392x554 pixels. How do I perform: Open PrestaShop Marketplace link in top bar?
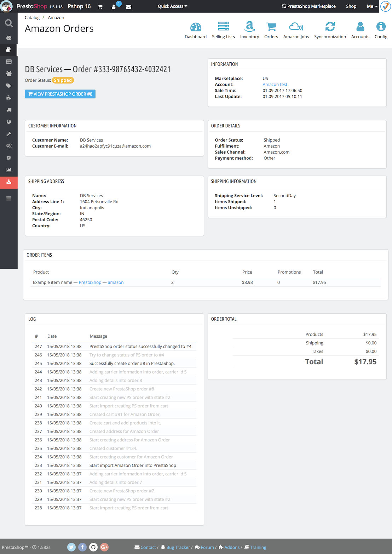(309, 6)
